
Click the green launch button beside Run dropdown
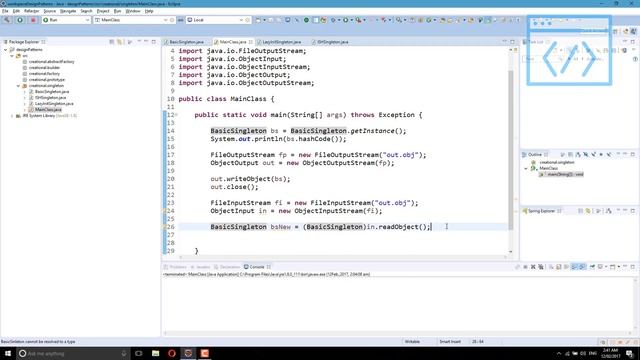pyautogui.click(x=20, y=20)
